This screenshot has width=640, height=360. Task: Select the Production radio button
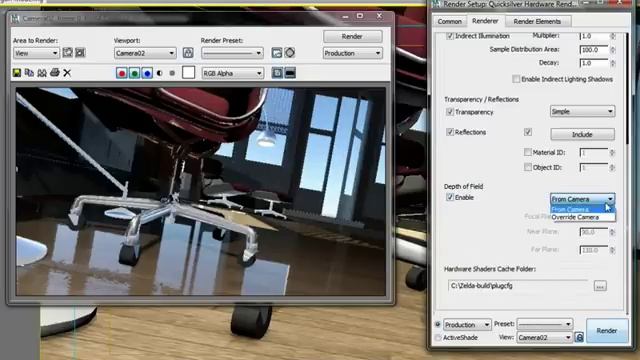click(438, 324)
